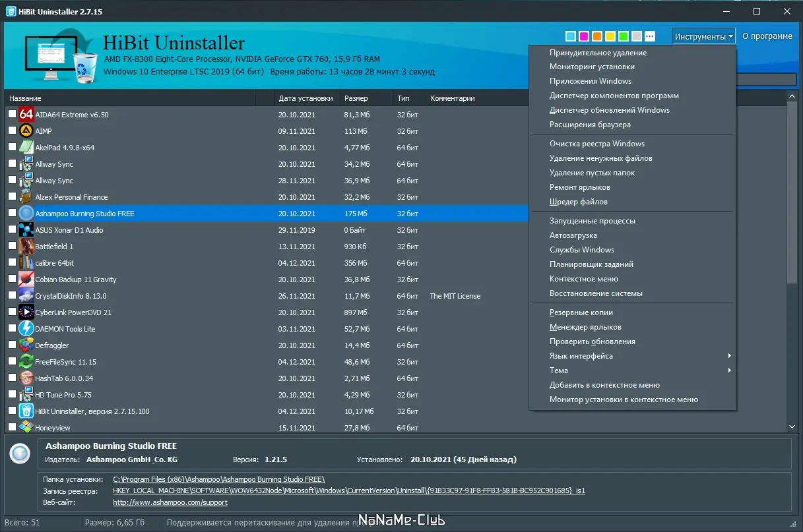Click the Cobian Backup 11 Gravity icon

pyautogui.click(x=26, y=279)
